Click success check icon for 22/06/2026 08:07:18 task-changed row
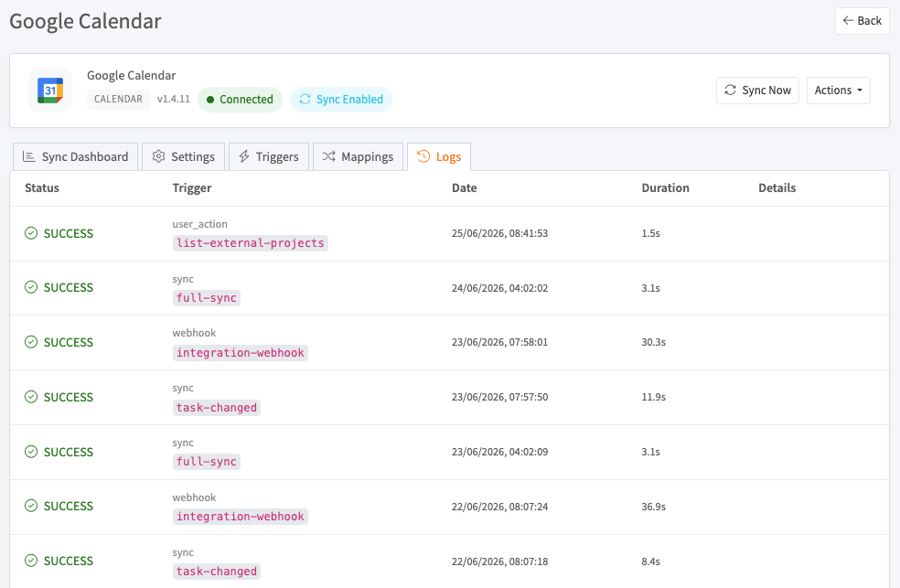The width and height of the screenshot is (900, 588). click(x=31, y=561)
